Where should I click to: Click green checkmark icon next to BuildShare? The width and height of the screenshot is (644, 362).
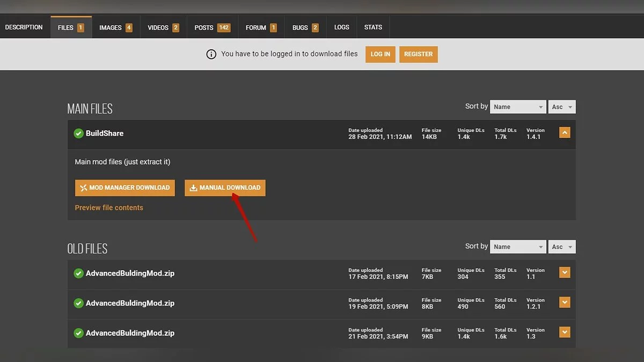pyautogui.click(x=78, y=134)
